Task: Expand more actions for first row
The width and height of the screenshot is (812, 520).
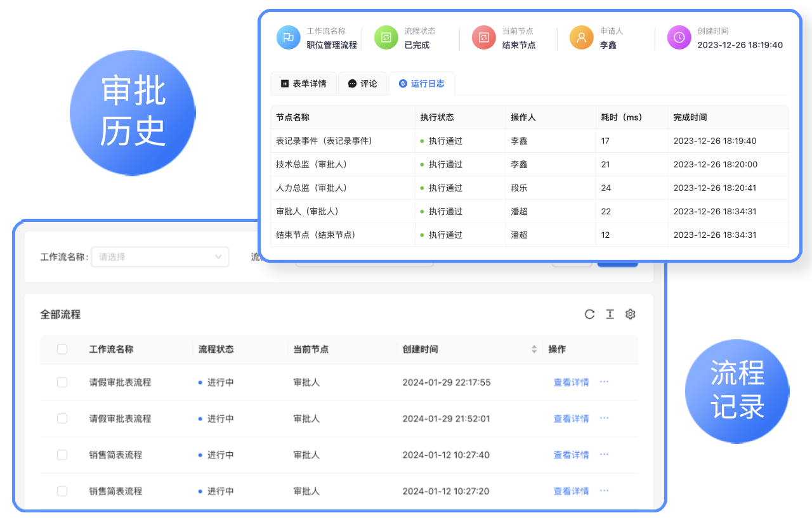Action: pos(604,382)
